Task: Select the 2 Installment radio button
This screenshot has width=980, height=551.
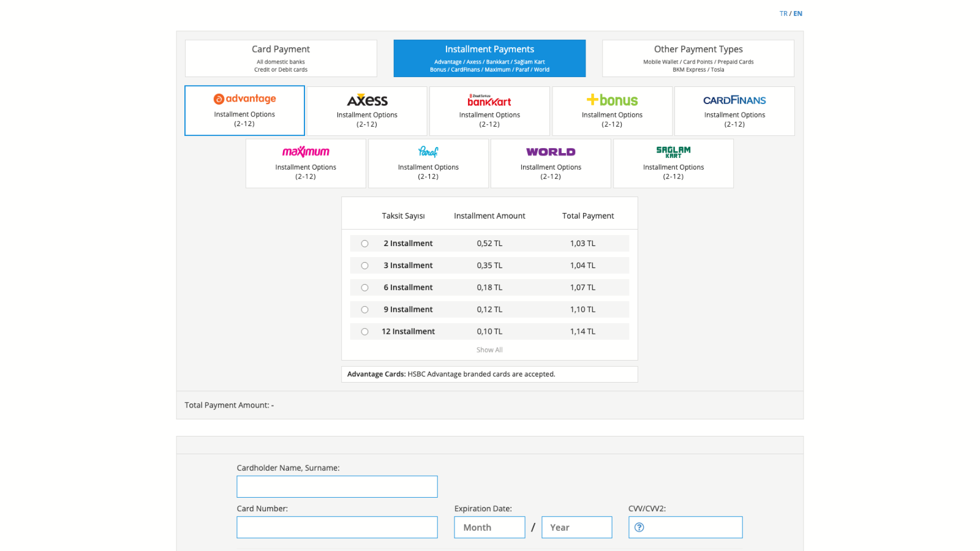Action: [364, 244]
